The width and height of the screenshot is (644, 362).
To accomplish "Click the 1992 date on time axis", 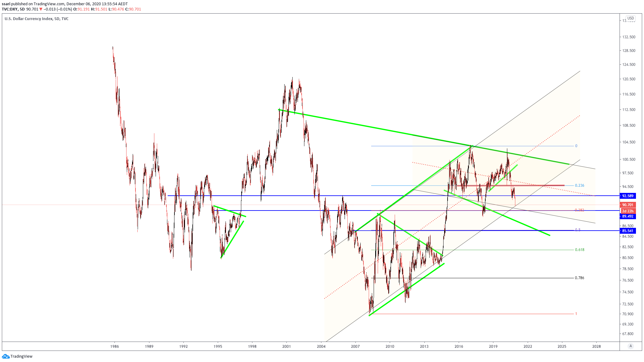I will [183, 347].
